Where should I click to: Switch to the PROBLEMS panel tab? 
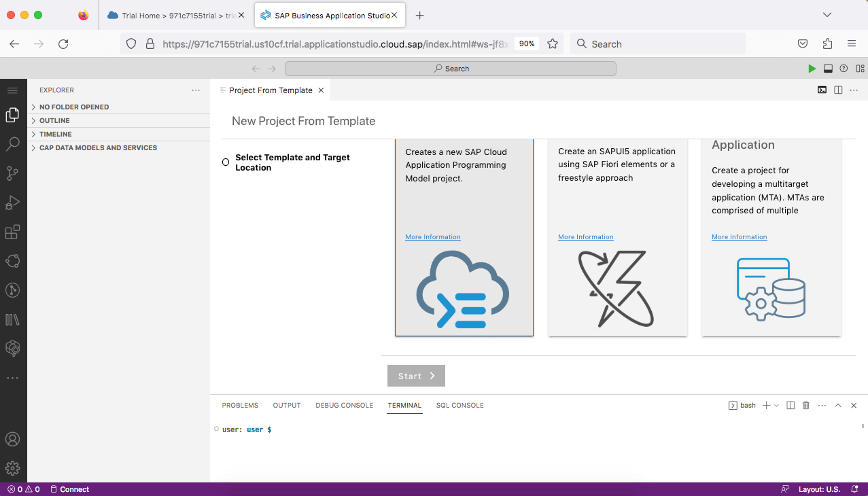click(240, 406)
